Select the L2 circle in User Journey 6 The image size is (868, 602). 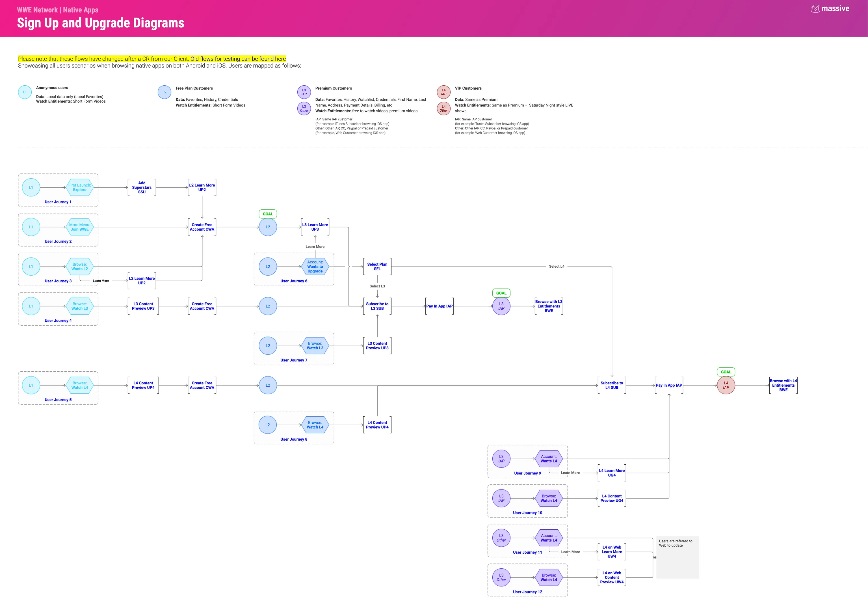(x=268, y=267)
